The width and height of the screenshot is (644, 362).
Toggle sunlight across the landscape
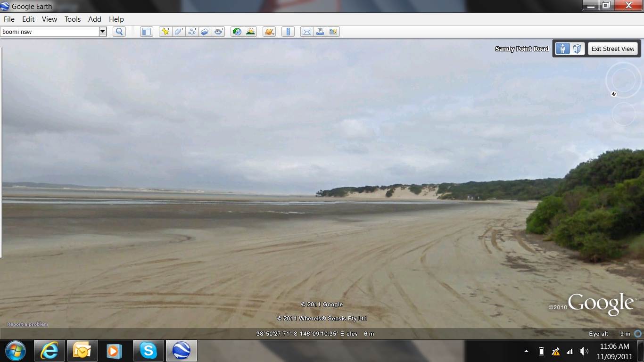pyautogui.click(x=250, y=32)
